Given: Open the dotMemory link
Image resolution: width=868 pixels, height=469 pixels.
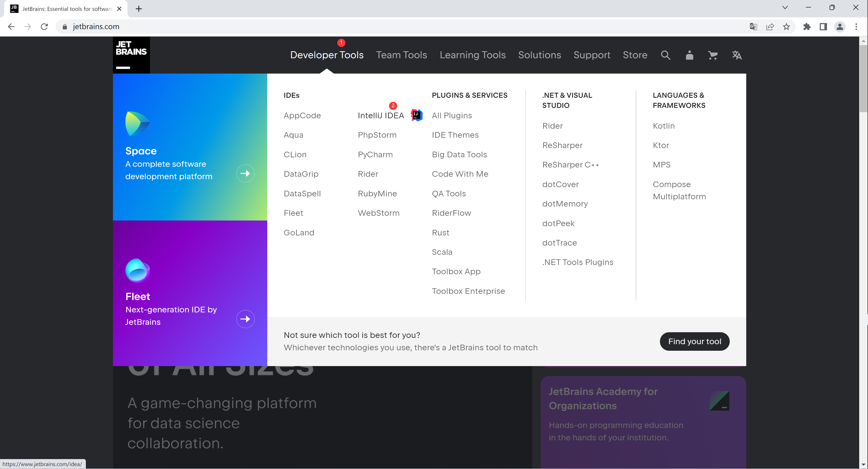Looking at the screenshot, I should click(565, 204).
